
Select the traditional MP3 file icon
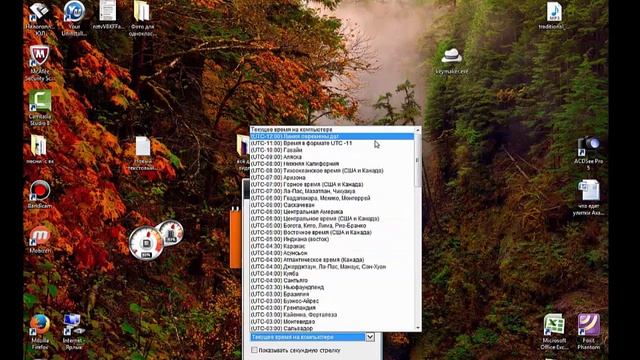554,12
